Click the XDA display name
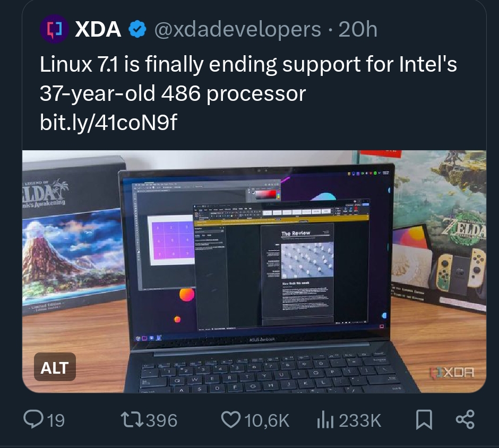This screenshot has height=448, width=499. (x=98, y=29)
